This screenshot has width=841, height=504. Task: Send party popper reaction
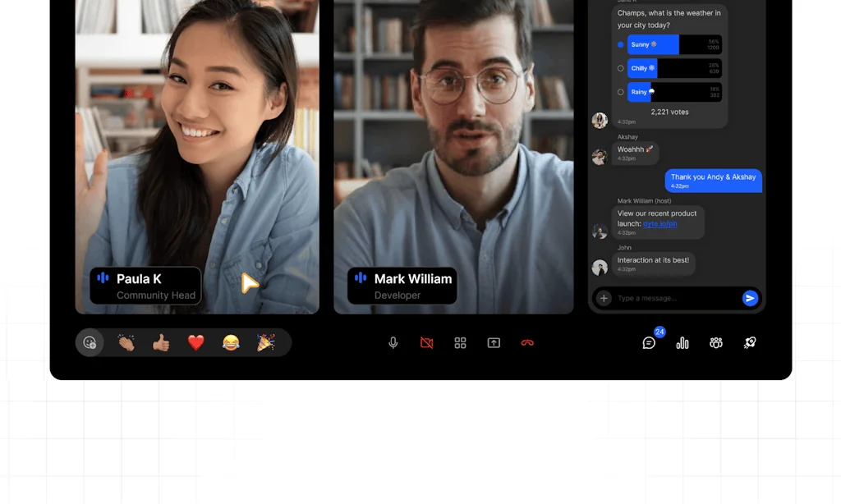click(265, 343)
